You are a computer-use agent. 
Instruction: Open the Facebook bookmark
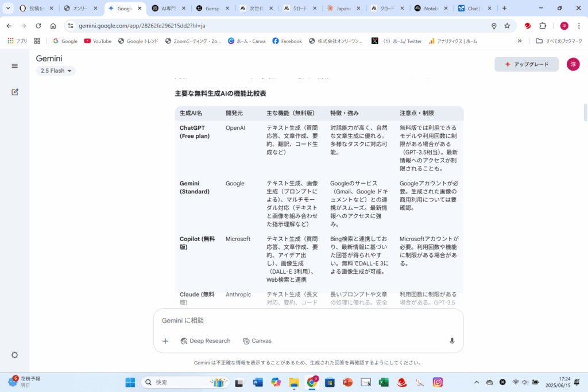(287, 41)
